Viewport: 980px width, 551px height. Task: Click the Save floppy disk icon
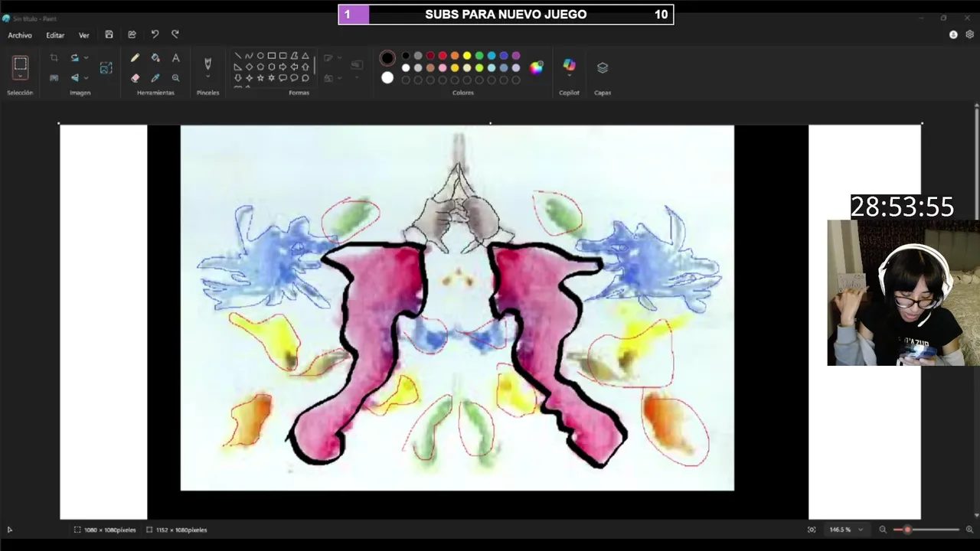pos(109,34)
